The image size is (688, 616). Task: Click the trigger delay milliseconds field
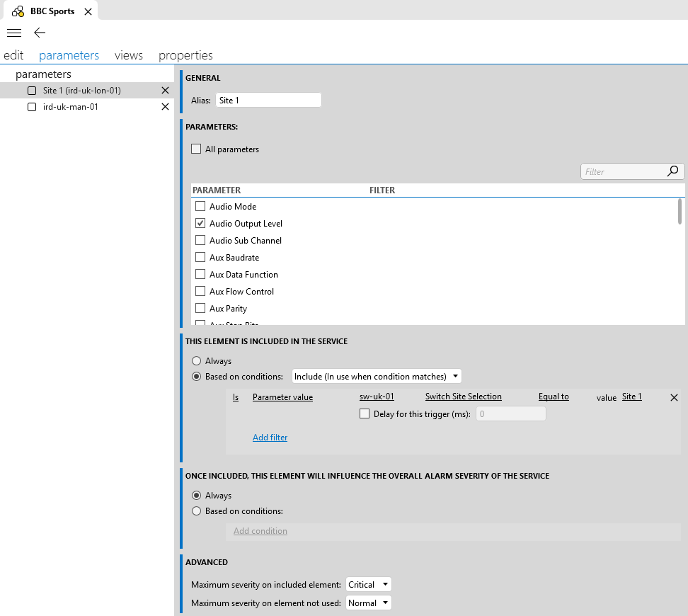(x=511, y=413)
